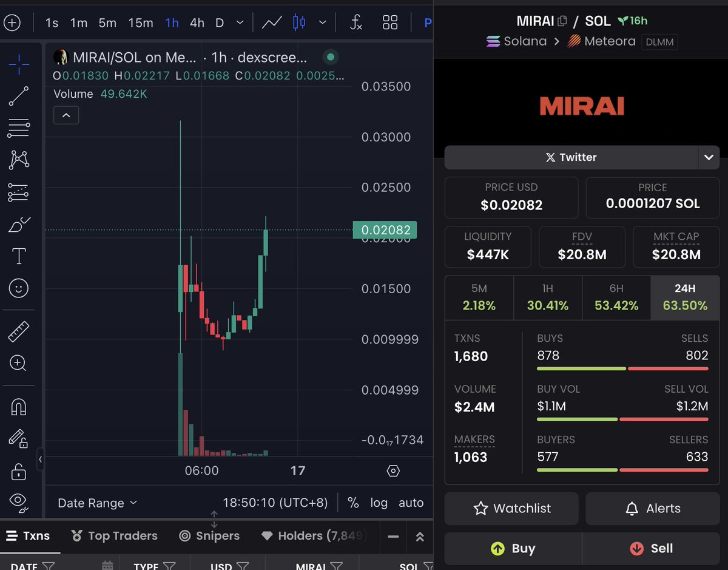
Task: Select the 1H change period tab
Action: 548,297
